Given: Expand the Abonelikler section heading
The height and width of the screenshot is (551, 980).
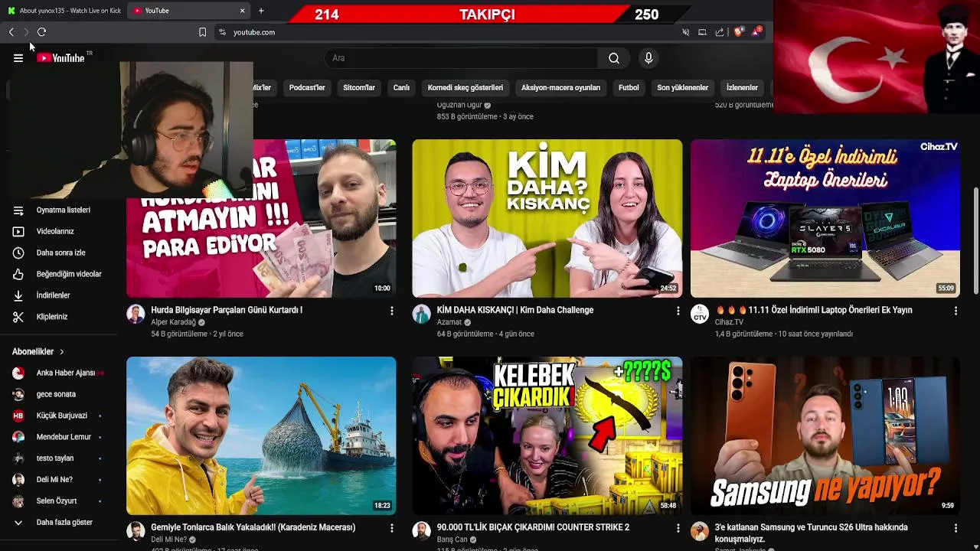Looking at the screenshot, I should [38, 352].
